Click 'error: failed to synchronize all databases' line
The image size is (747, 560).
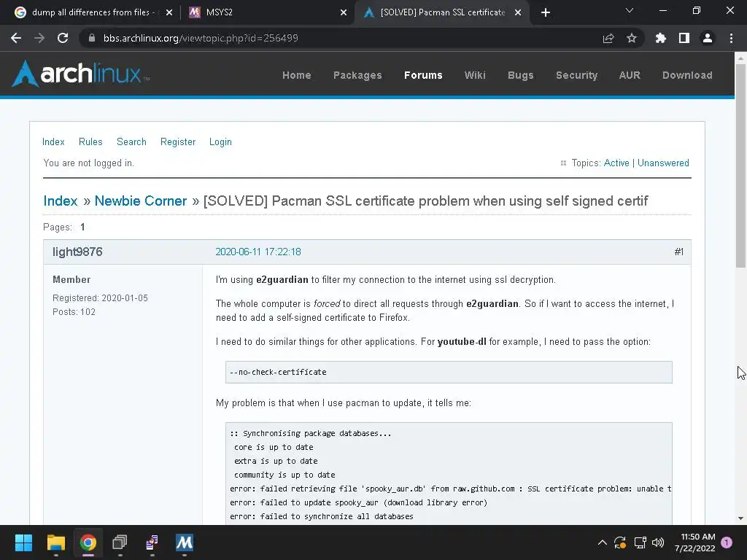(x=322, y=516)
